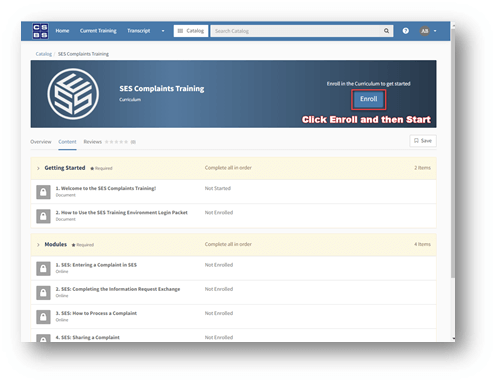Open SES: Entering a Complaint in SES
Viewport: 497px width, 384px height.
[96, 265]
